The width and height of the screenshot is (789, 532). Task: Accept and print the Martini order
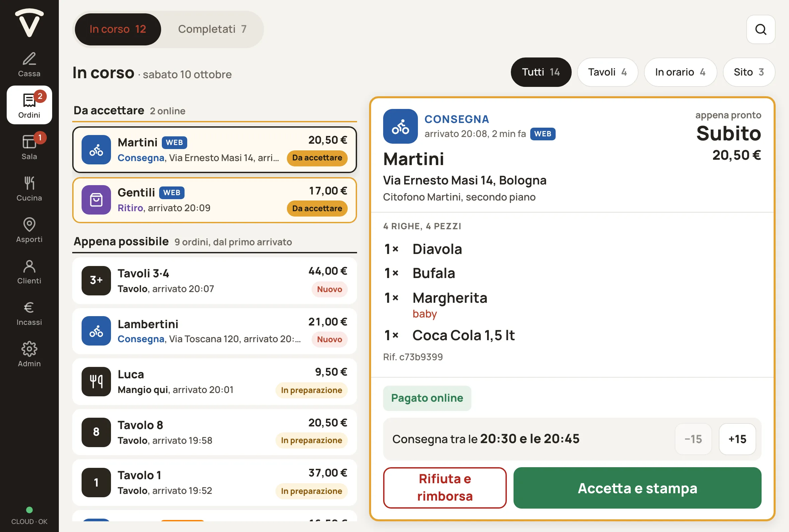click(637, 488)
